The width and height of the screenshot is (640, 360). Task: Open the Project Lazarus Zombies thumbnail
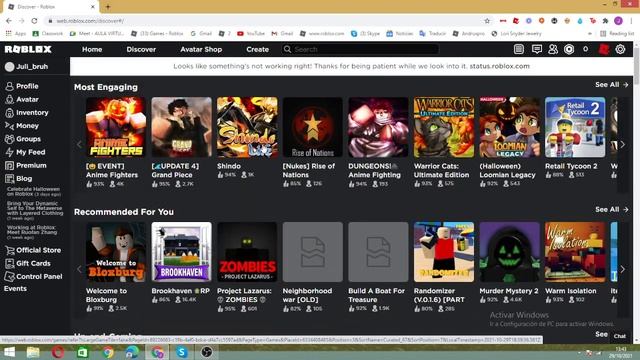247,252
